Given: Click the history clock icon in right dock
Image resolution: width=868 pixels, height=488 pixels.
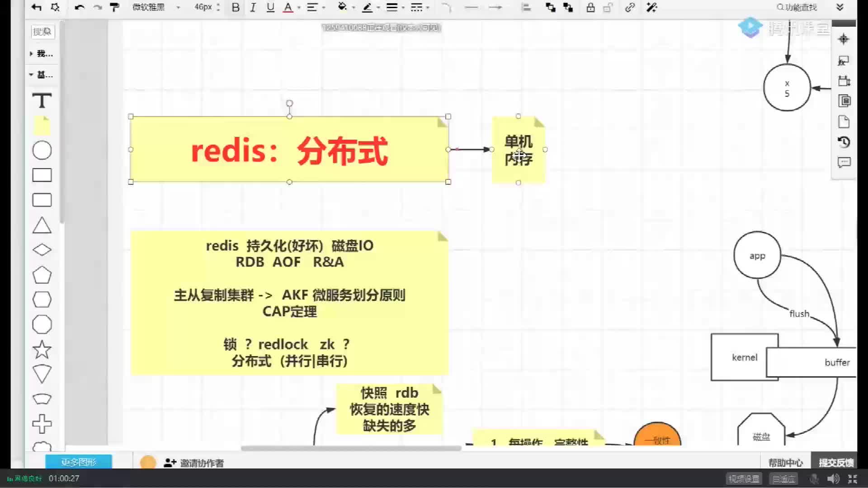Looking at the screenshot, I should click(x=844, y=142).
